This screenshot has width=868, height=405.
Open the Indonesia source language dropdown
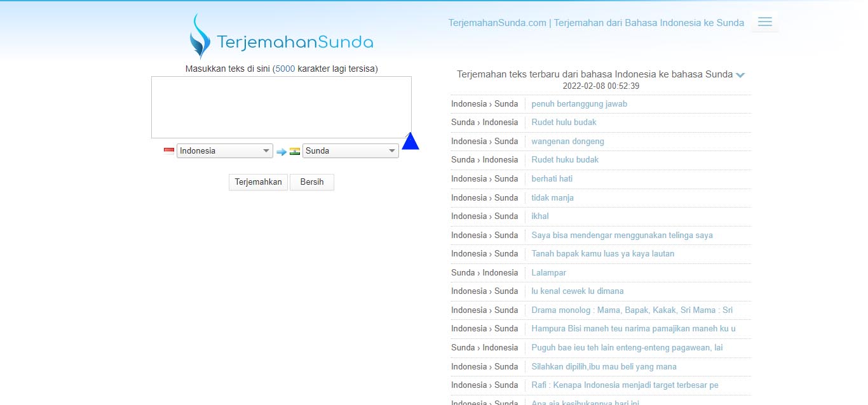pos(224,151)
